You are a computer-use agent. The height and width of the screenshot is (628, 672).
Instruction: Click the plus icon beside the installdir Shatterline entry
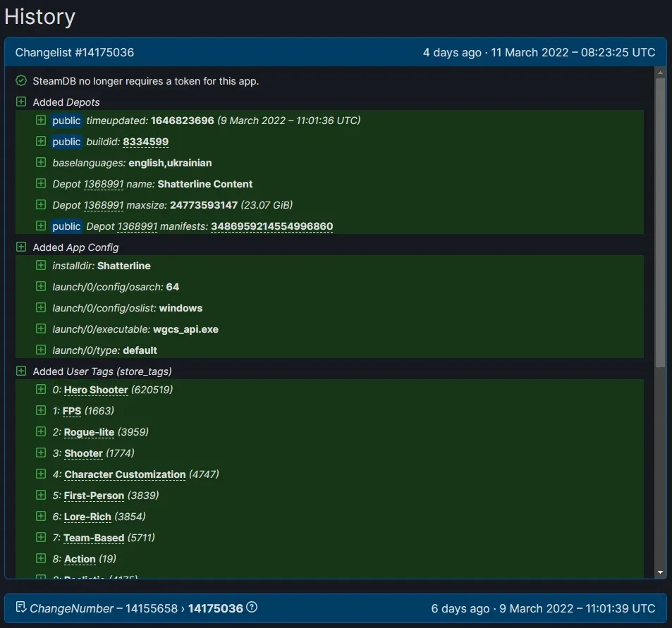(41, 266)
